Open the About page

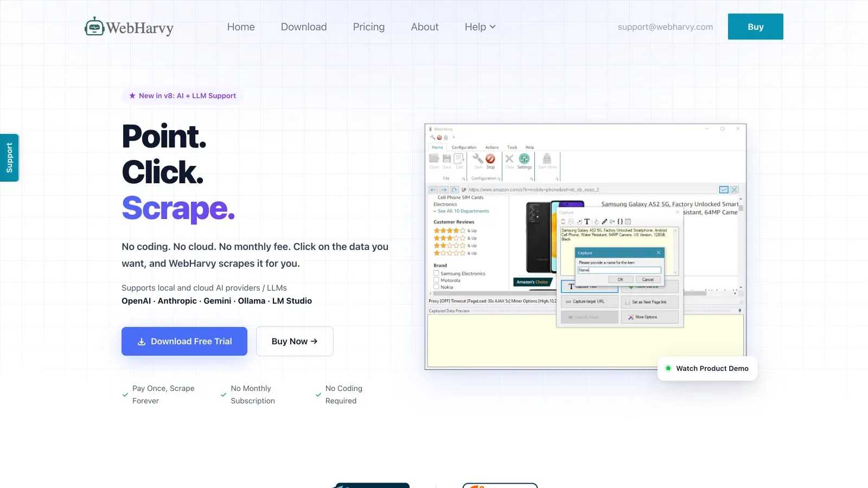pos(425,27)
